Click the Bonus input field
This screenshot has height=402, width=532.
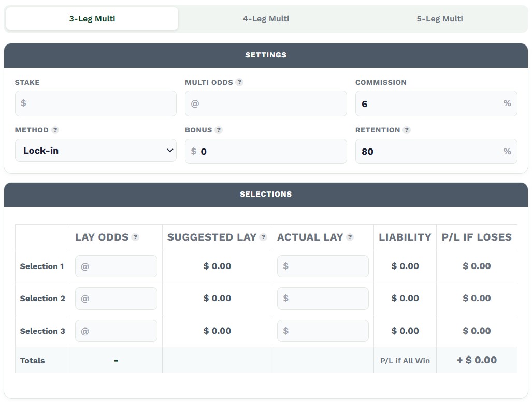click(266, 151)
